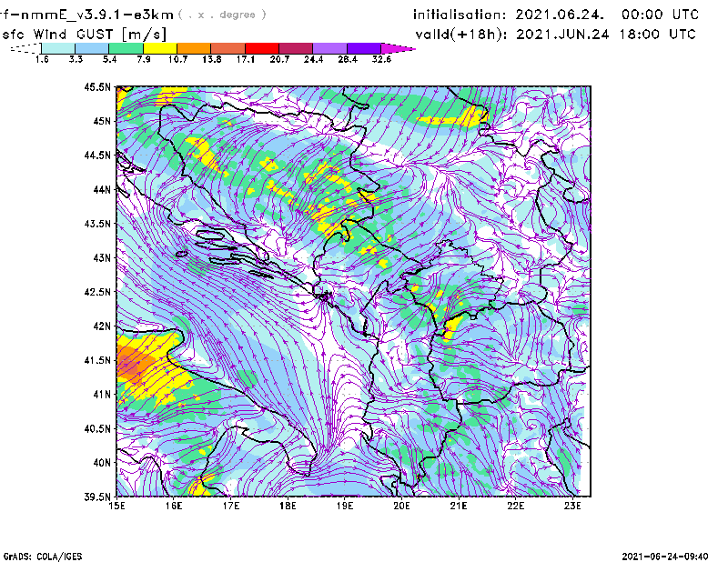Click the legend value 7.9
The width and height of the screenshot is (728, 562).
[x=144, y=59]
